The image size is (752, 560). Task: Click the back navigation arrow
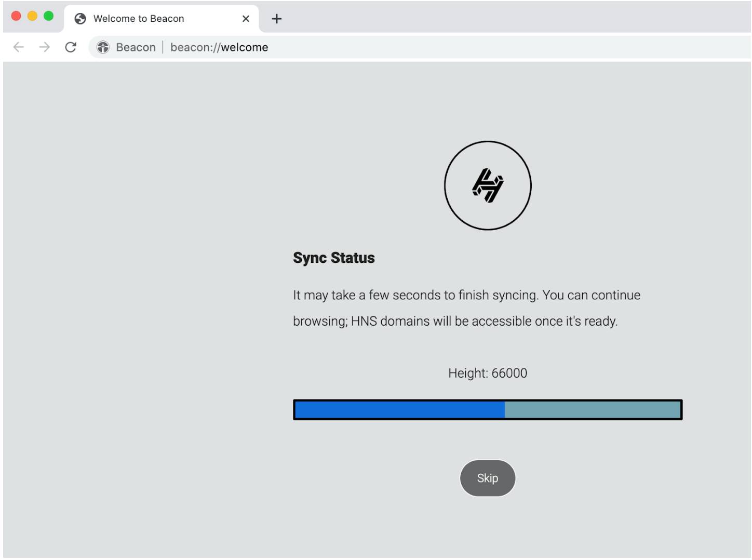click(19, 47)
